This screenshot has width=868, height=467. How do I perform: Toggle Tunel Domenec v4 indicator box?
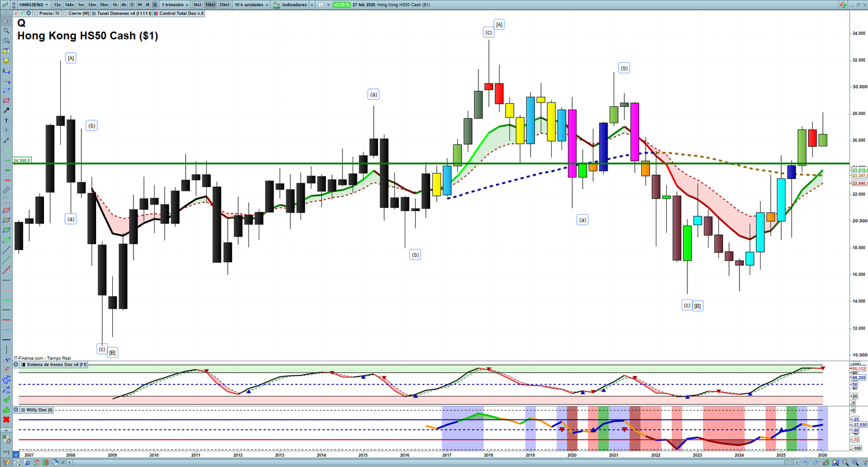click(x=94, y=14)
